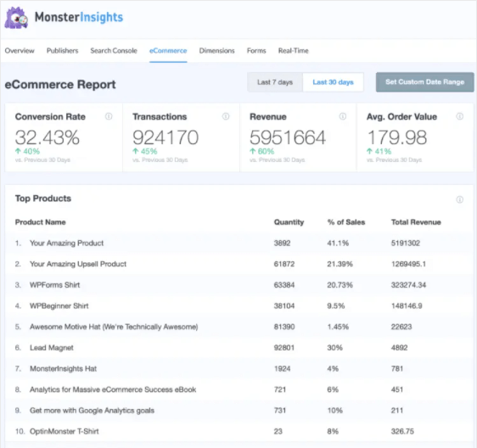Select the Your Amazing Product row name
This screenshot has height=448, width=477.
(66, 244)
